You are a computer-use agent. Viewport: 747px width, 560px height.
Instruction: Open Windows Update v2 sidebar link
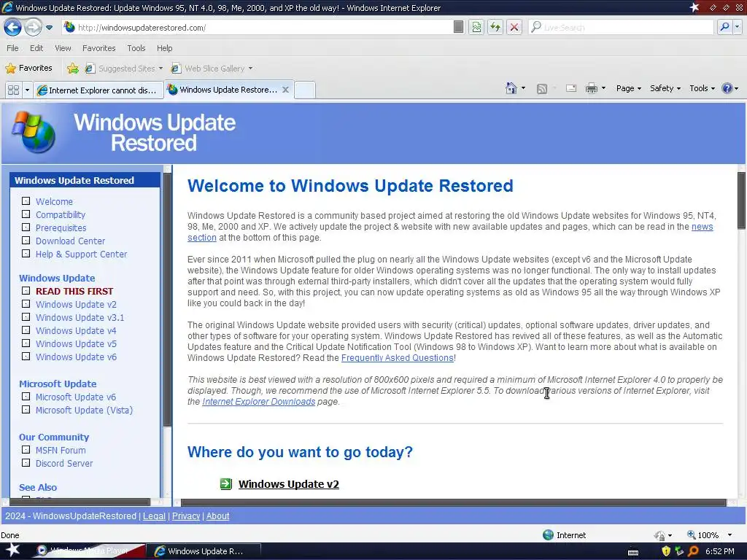click(x=76, y=304)
